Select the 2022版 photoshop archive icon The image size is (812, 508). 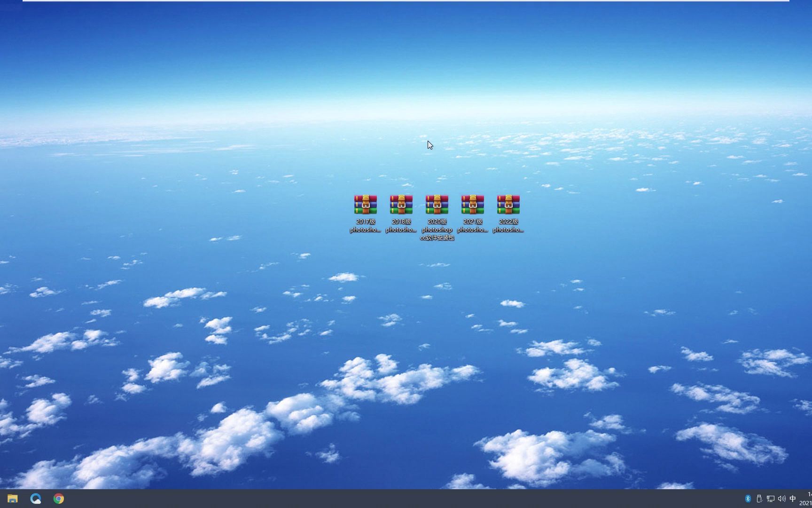(508, 204)
